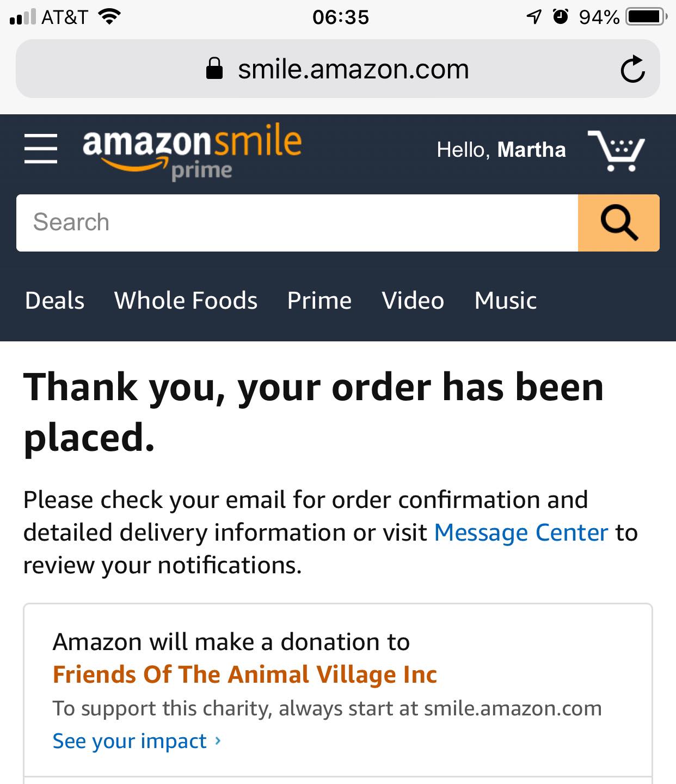Tap the shopping cart icon
Screen dimensions: 676x784
click(x=617, y=151)
